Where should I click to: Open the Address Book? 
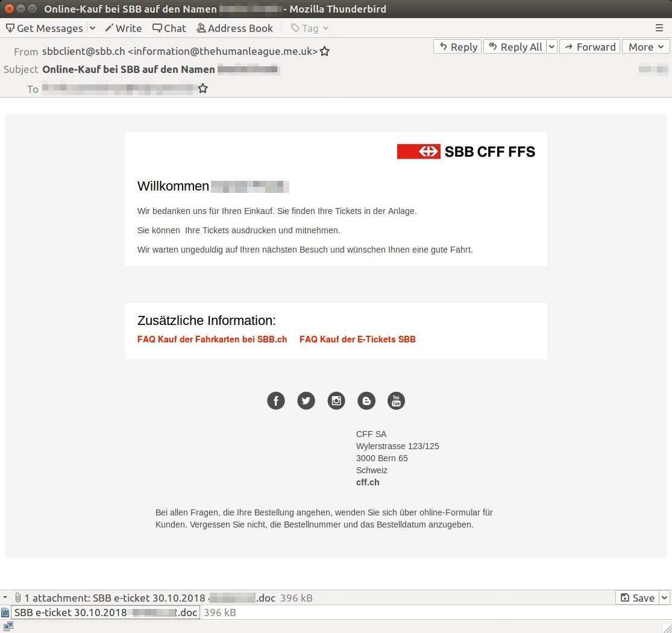coord(234,28)
